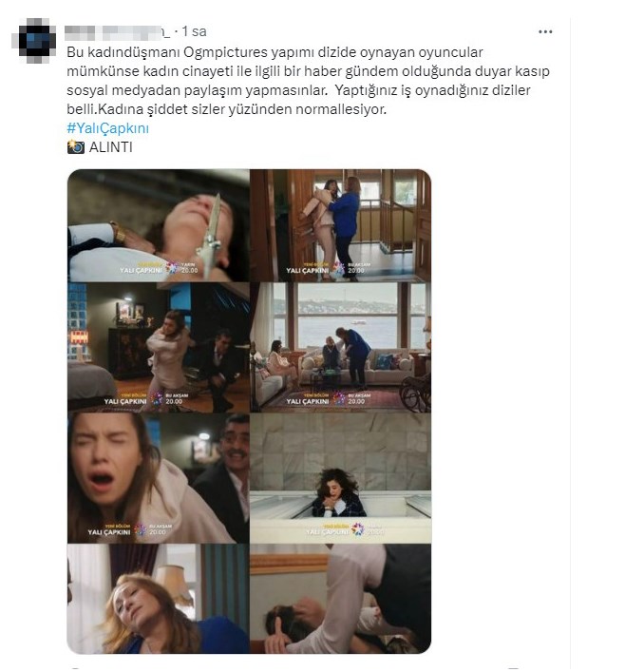Screen dimensions: 644x672
Task: Open the doorway struggle scene thumbnail
Action: coord(341,225)
